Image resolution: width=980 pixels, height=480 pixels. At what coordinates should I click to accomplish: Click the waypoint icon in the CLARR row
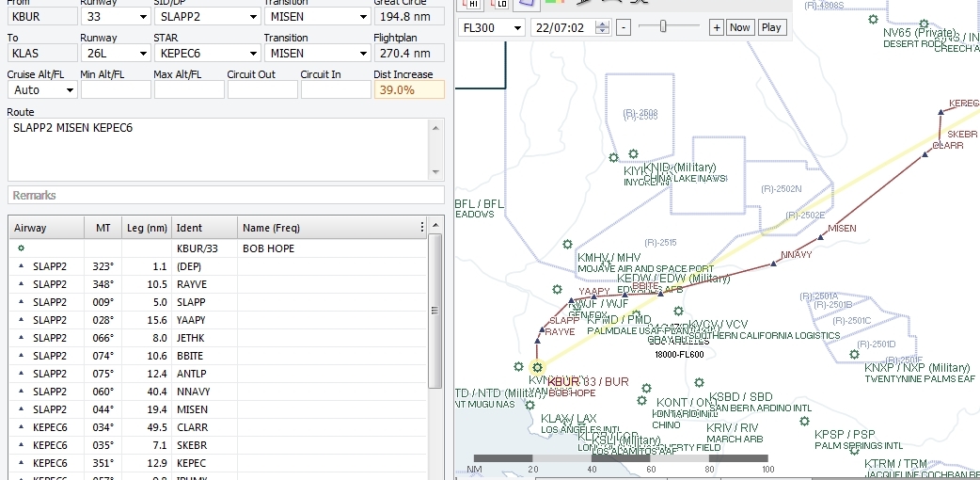pyautogui.click(x=22, y=426)
